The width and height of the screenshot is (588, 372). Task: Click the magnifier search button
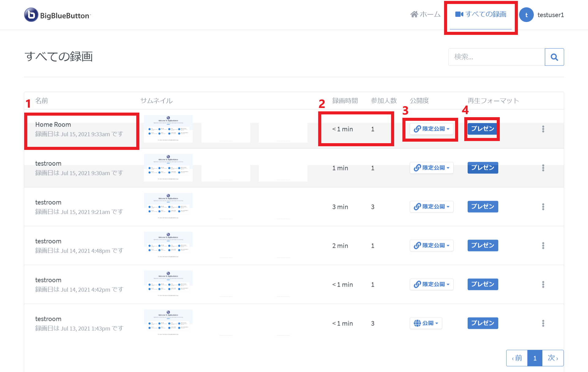click(554, 57)
